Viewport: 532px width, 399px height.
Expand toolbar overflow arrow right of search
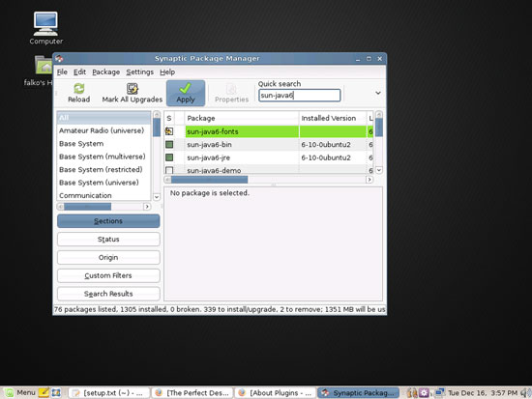pos(378,93)
